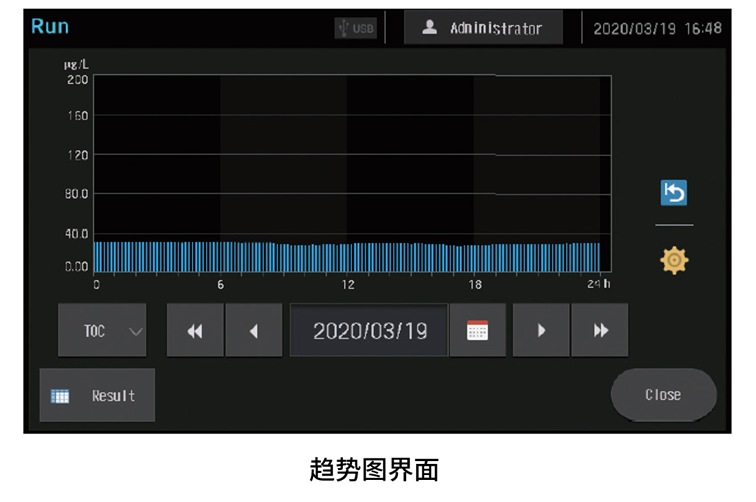756x502 pixels.
Task: Click the 6 hour mark on time axis
Action: pyautogui.click(x=221, y=285)
